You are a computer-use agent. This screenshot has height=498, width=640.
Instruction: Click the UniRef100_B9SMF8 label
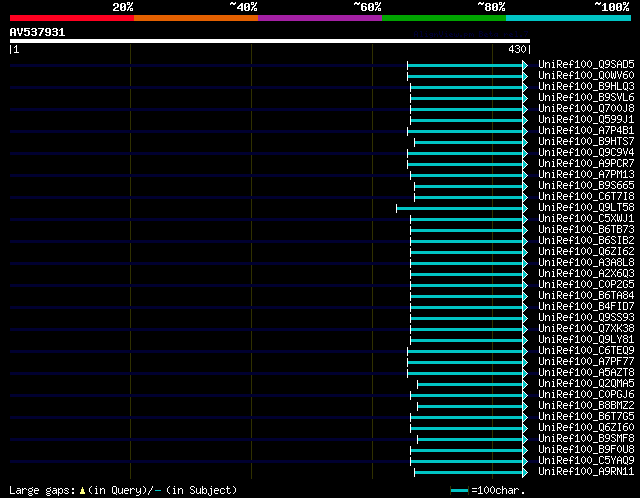pyautogui.click(x=586, y=439)
